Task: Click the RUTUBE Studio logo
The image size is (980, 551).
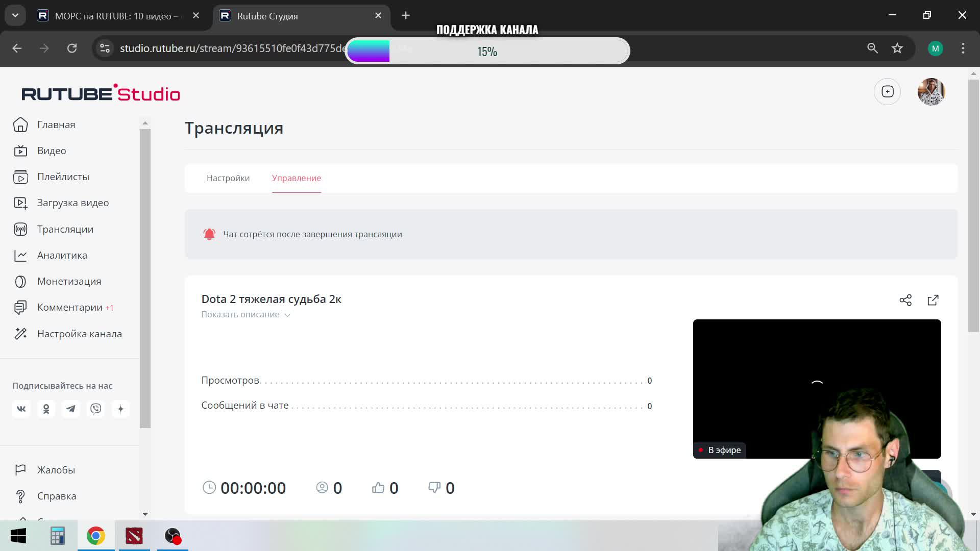Action: pyautogui.click(x=101, y=93)
